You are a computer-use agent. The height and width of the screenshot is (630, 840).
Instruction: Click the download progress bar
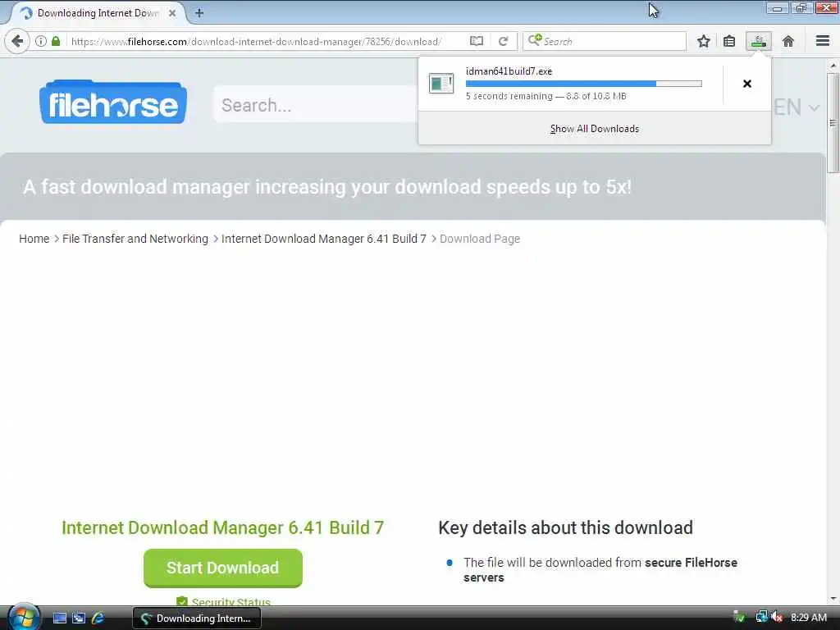click(583, 84)
